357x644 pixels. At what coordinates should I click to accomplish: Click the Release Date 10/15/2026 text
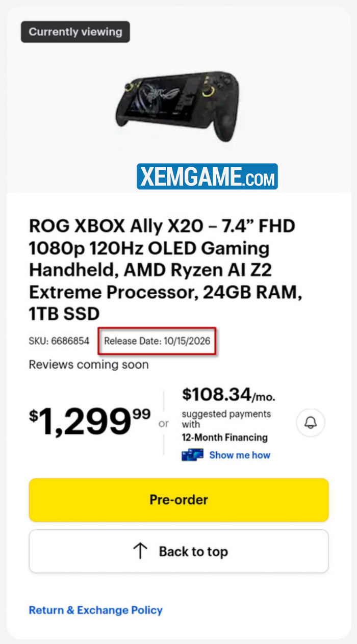(157, 341)
